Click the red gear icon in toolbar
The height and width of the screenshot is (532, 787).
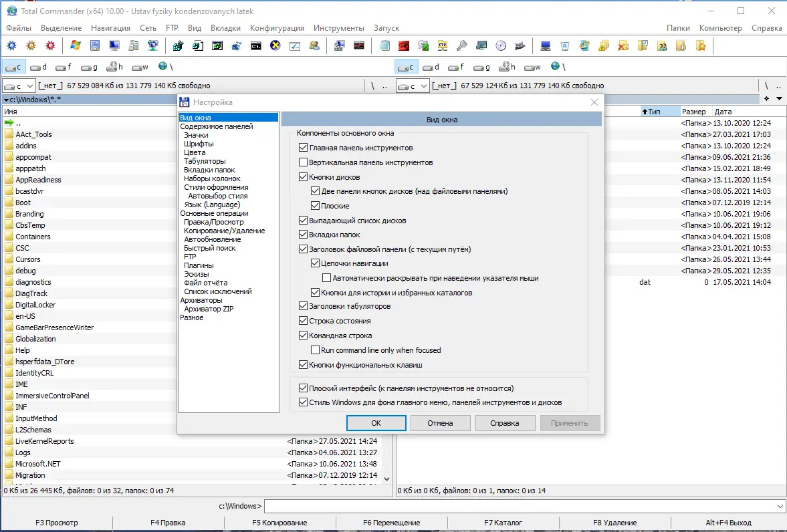coord(50,45)
